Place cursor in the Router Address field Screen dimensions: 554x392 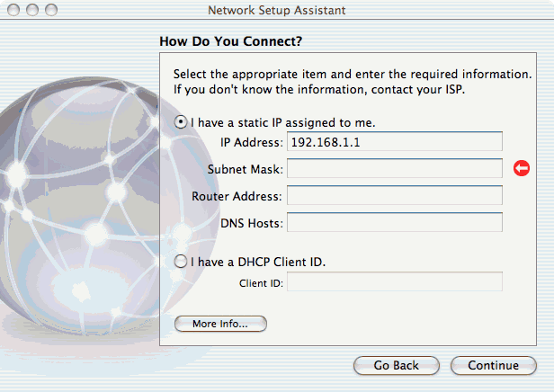pyautogui.click(x=395, y=195)
